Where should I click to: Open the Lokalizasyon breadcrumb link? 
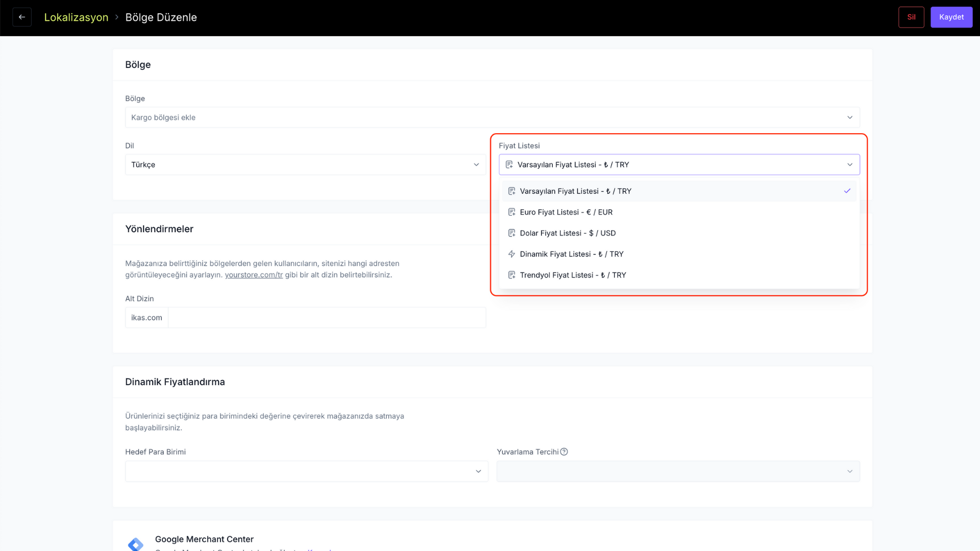pyautogui.click(x=76, y=17)
